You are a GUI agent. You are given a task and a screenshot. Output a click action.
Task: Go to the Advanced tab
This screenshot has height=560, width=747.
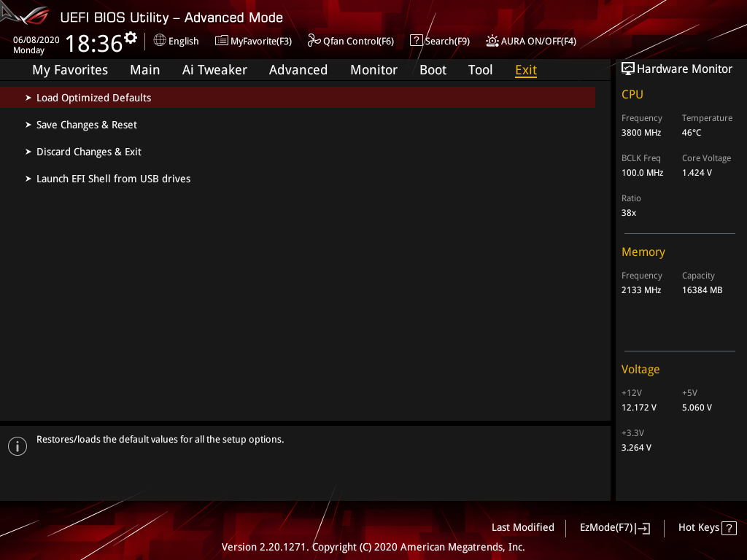pyautogui.click(x=298, y=70)
